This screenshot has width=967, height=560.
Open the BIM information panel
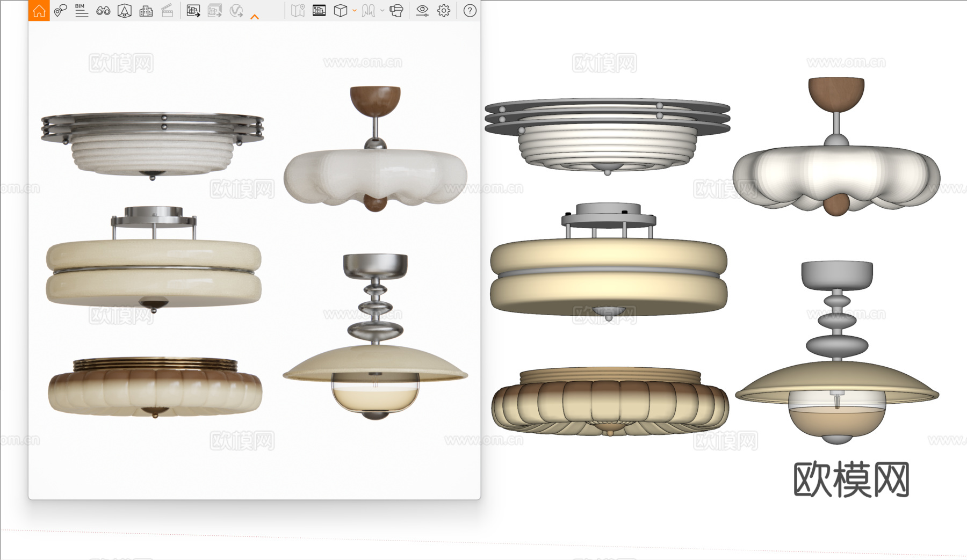[81, 11]
